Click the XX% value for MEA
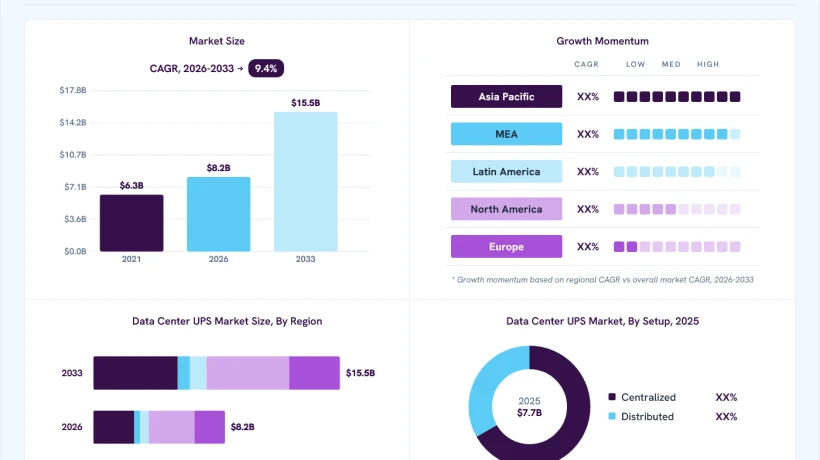The width and height of the screenshot is (820, 460). (588, 134)
